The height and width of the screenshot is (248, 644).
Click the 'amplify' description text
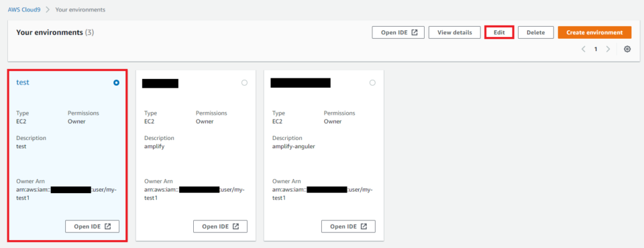click(154, 147)
